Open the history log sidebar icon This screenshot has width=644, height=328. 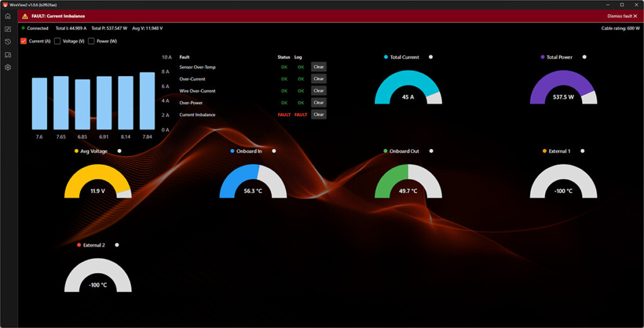(8, 41)
